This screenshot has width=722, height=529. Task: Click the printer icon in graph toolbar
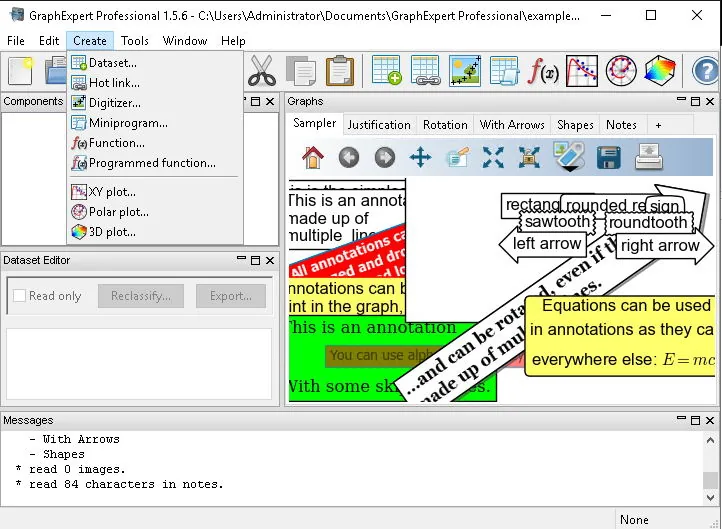(x=648, y=157)
